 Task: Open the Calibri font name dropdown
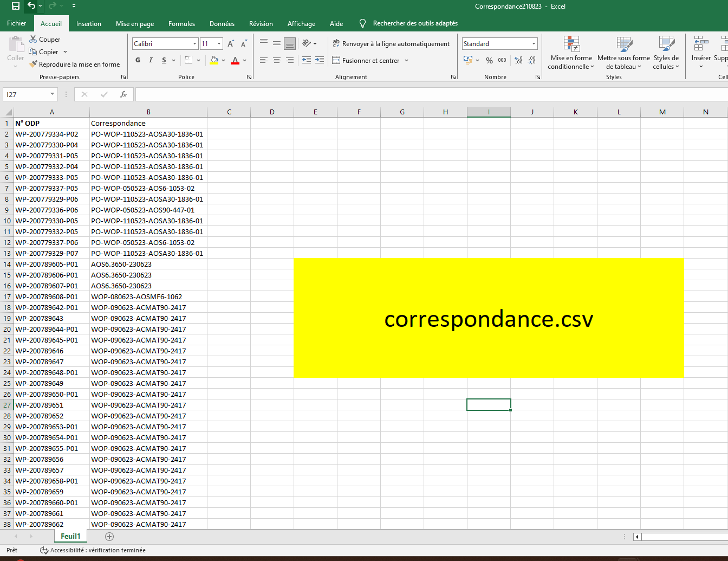[x=194, y=44]
